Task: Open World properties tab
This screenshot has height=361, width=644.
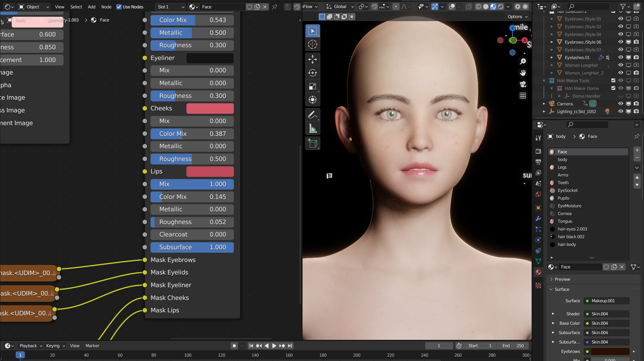Action: click(538, 194)
